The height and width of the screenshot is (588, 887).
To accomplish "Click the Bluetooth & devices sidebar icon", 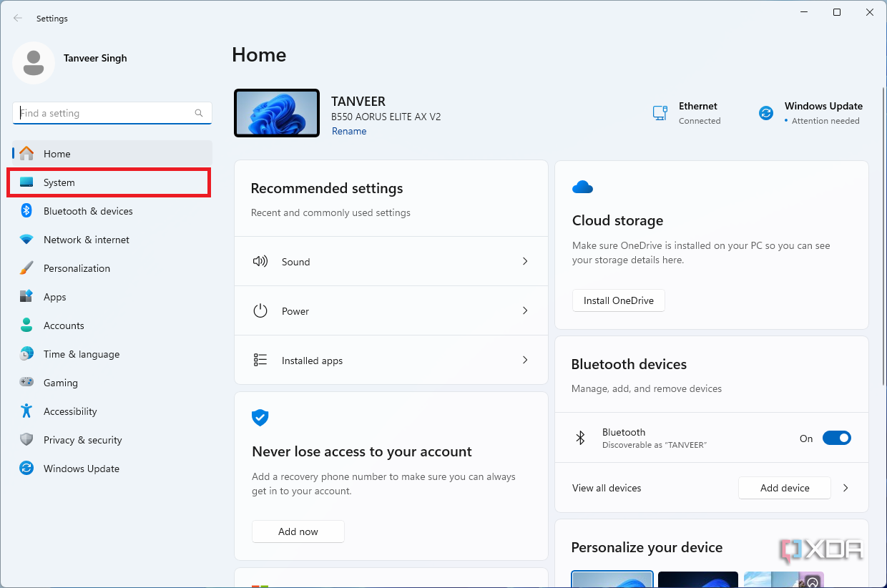I will click(26, 211).
